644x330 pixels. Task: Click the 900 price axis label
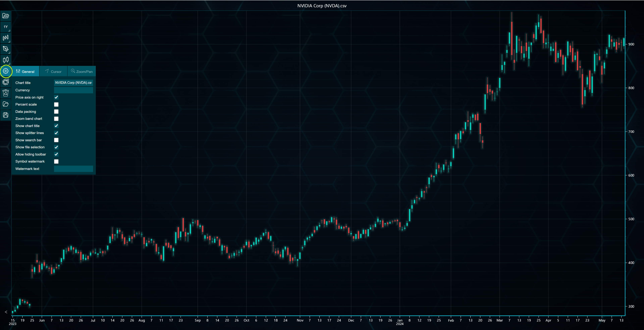[x=631, y=44]
